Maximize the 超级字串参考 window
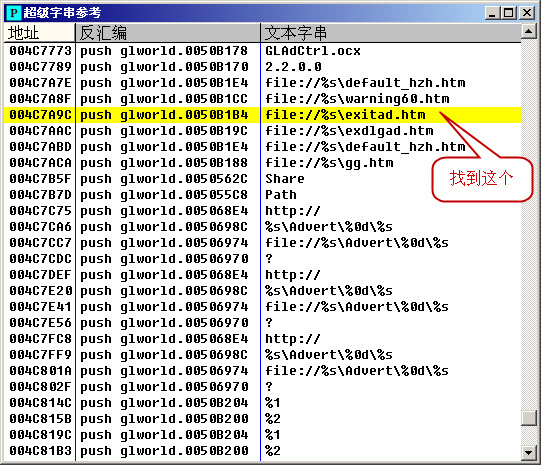 509,13
